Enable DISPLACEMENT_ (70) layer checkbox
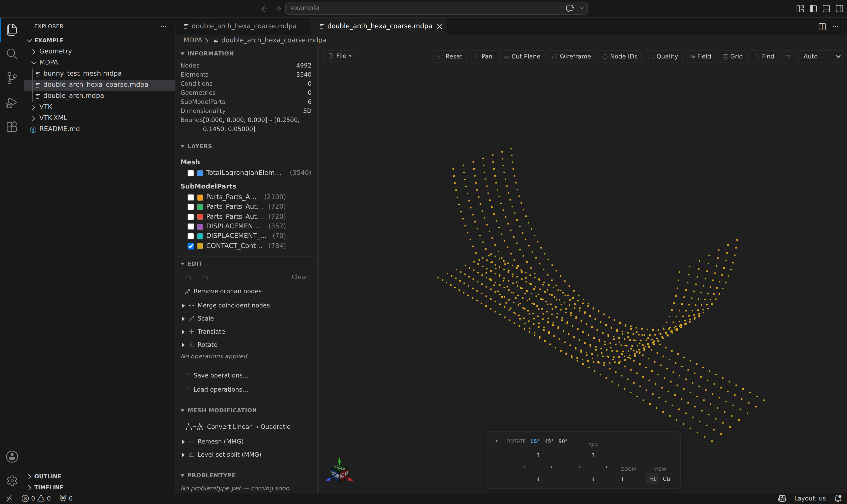This screenshot has height=504, width=847. pos(191,236)
